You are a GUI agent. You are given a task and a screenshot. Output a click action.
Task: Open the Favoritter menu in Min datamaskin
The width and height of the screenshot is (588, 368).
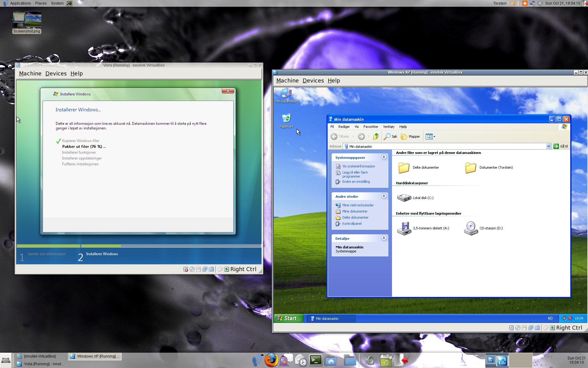point(371,127)
